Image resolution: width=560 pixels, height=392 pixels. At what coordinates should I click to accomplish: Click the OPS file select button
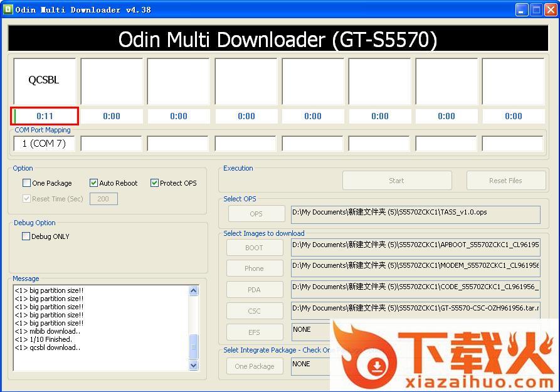click(x=256, y=214)
